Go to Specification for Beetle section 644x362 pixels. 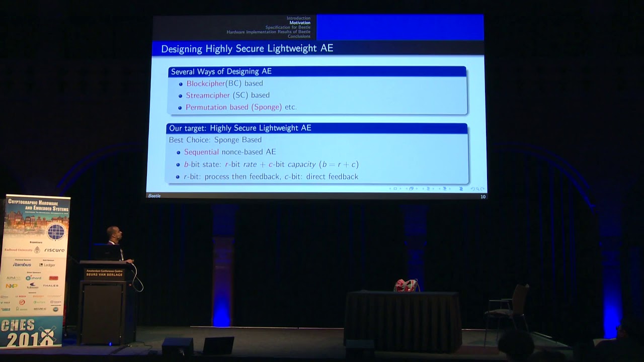click(288, 27)
